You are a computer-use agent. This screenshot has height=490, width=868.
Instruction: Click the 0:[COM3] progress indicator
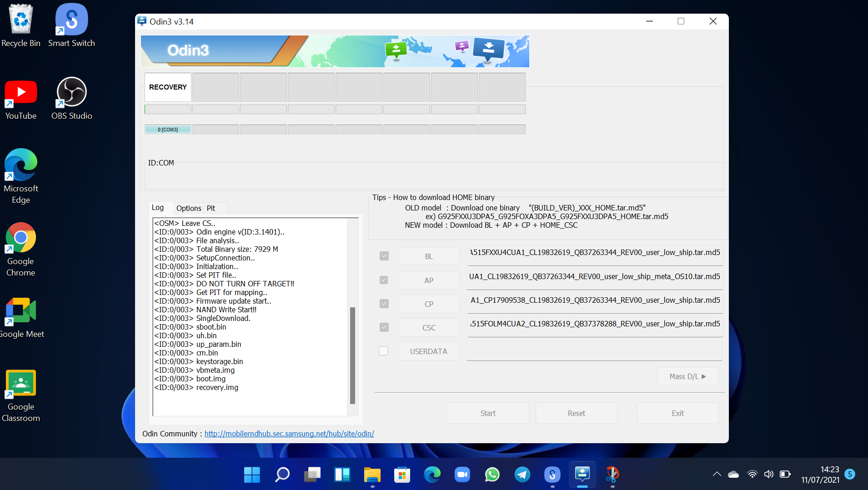[x=167, y=129]
